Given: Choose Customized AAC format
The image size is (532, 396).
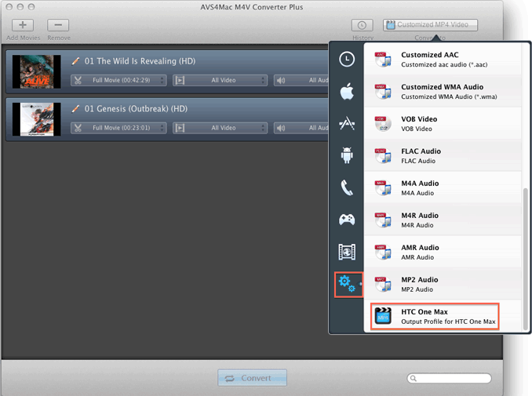Looking at the screenshot, I should pos(443,59).
